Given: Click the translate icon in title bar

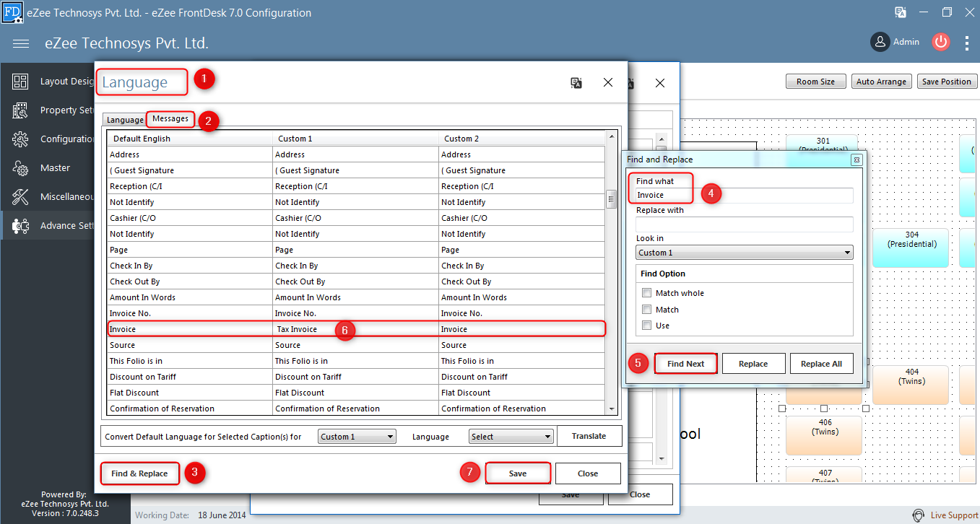Looking at the screenshot, I should click(901, 12).
